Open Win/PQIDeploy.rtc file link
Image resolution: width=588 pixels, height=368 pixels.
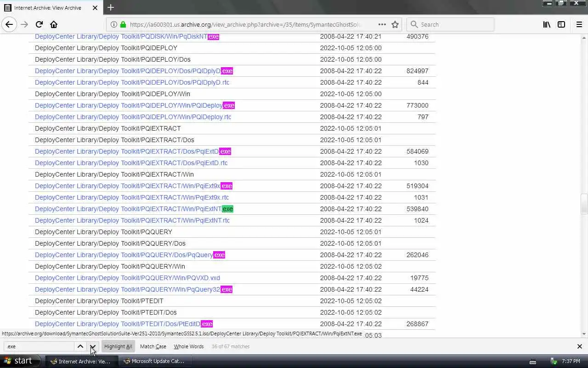[133, 117]
